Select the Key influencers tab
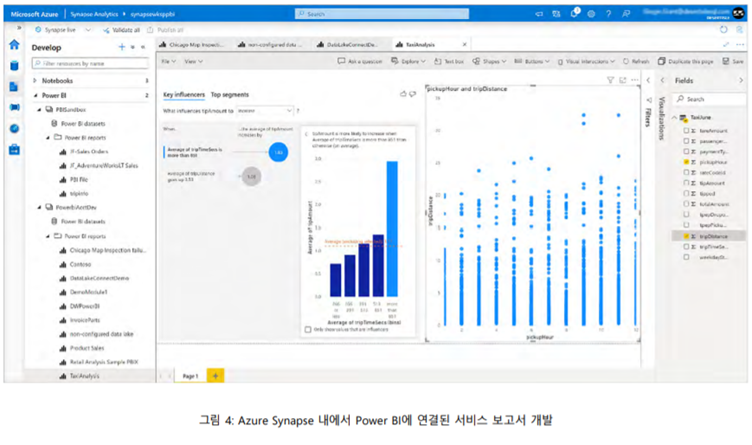The height and width of the screenshot is (445, 752). 184,94
